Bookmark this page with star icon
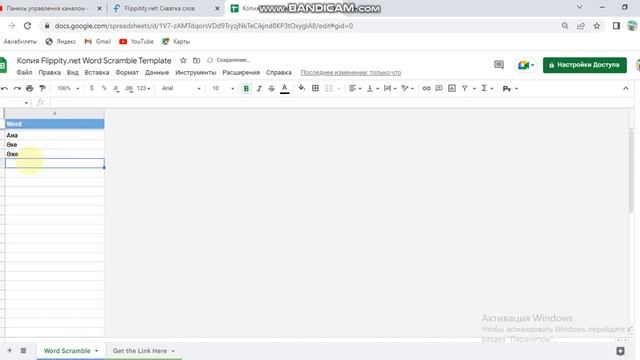This screenshot has height=360, width=640. point(597,26)
